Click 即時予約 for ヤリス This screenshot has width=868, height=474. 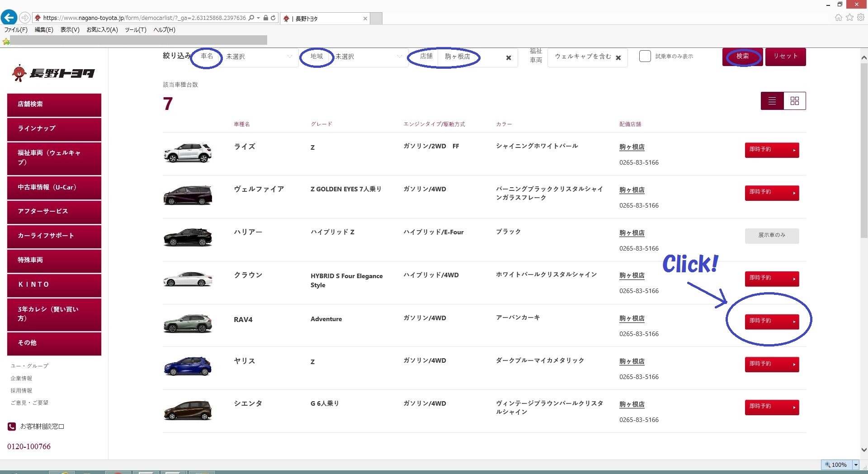click(772, 365)
